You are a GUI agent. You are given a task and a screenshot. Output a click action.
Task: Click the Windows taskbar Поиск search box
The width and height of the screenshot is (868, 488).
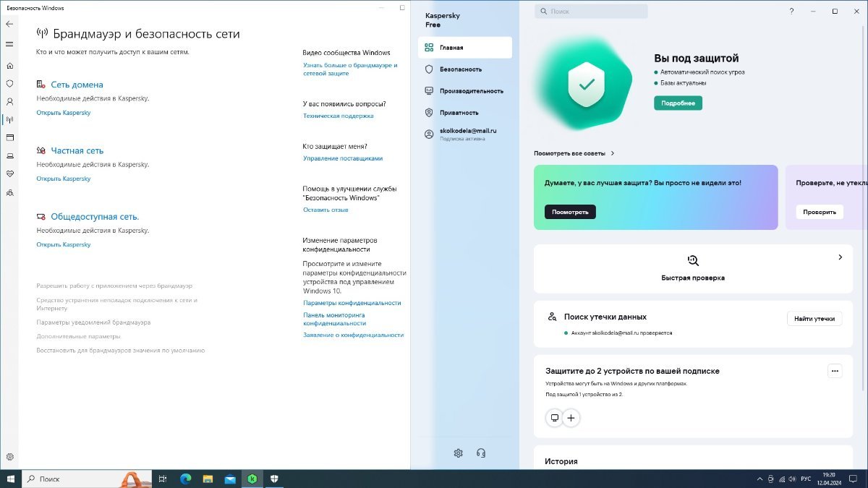coord(87,479)
